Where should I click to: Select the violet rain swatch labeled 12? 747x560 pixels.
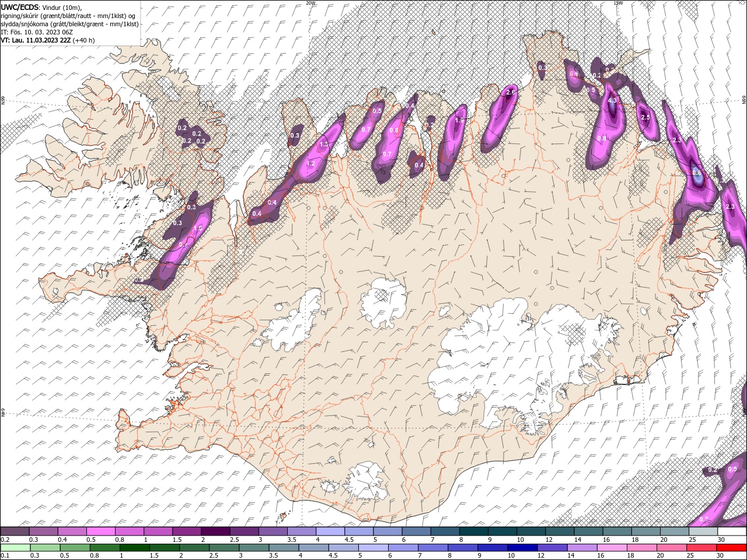pyautogui.click(x=552, y=548)
